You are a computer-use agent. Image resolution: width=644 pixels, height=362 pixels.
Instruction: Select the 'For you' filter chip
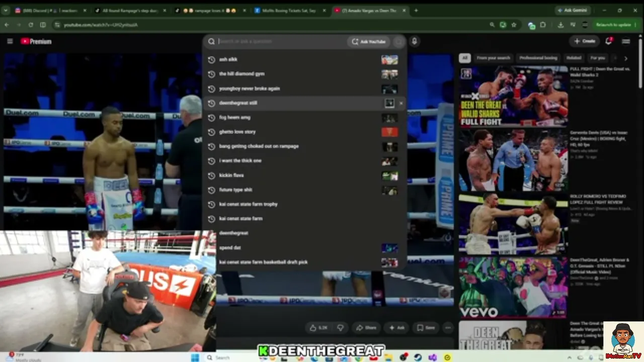pos(598,58)
